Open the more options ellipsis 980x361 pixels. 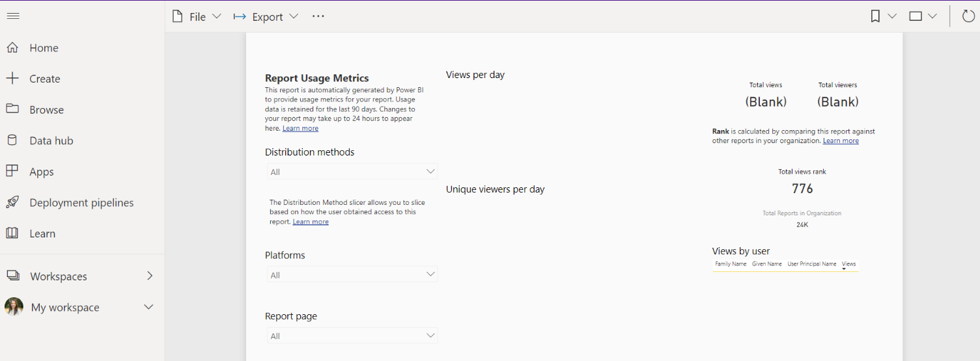[x=318, y=16]
